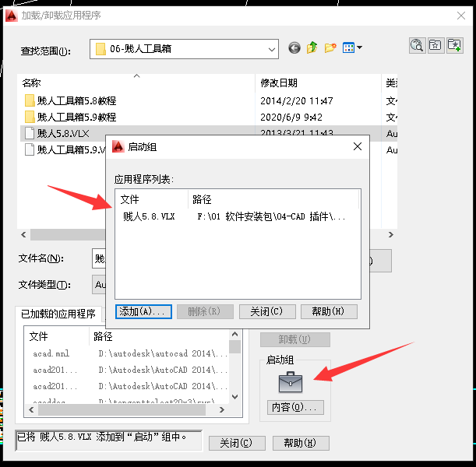476x467 pixels.
Task: Click 关闭(C) in the 启动组 dialog
Action: pos(267,311)
